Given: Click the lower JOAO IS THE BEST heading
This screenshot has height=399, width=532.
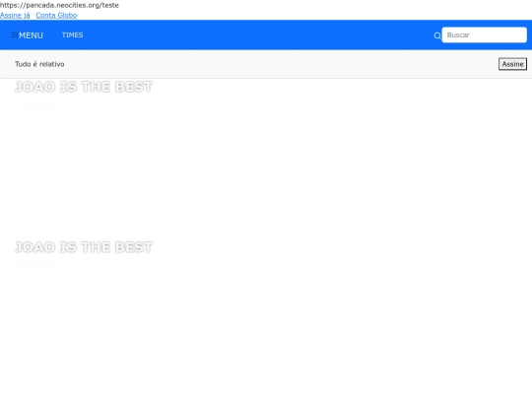Looking at the screenshot, I should point(84,247).
